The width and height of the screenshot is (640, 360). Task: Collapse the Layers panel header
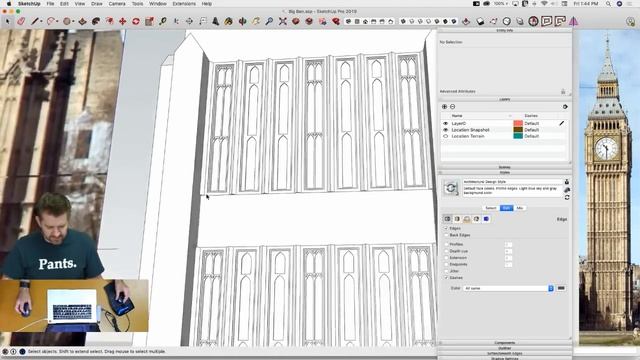pos(504,99)
